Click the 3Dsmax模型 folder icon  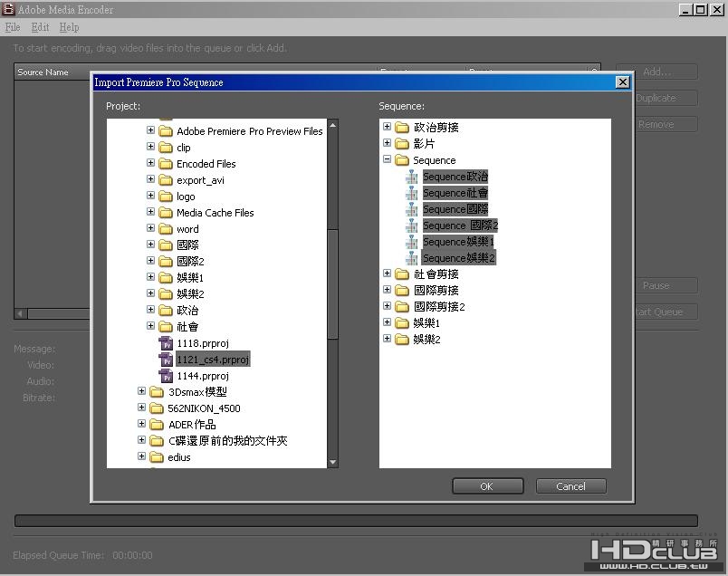(157, 392)
